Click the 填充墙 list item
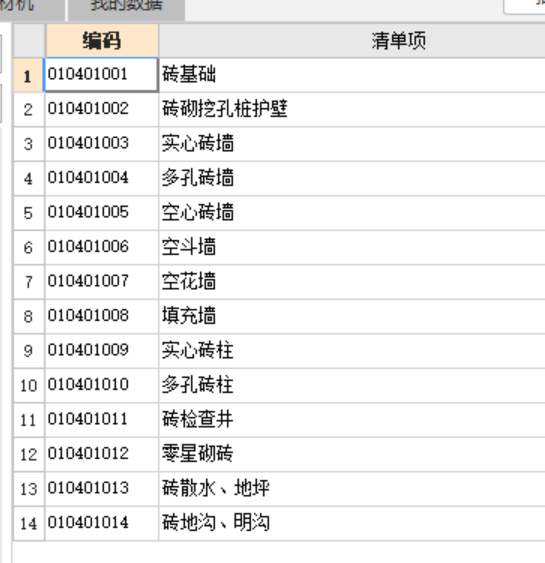Viewport: 545px width, 563px height. 352,316
